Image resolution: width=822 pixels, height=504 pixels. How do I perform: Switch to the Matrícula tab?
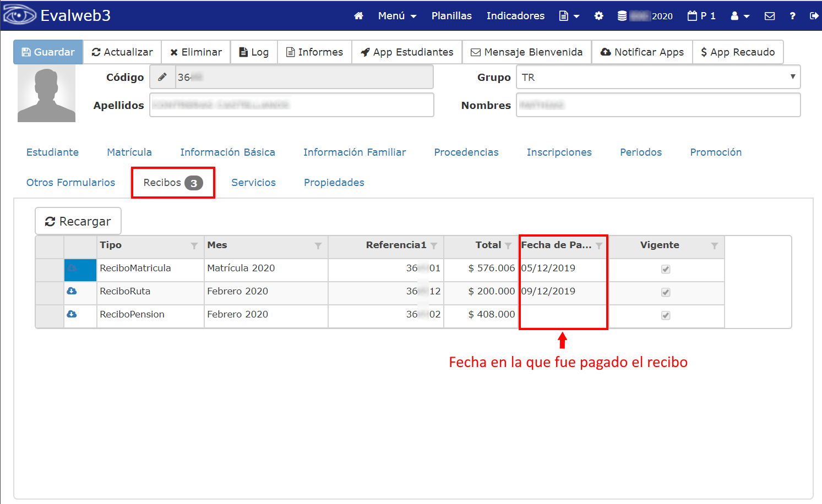(x=129, y=152)
